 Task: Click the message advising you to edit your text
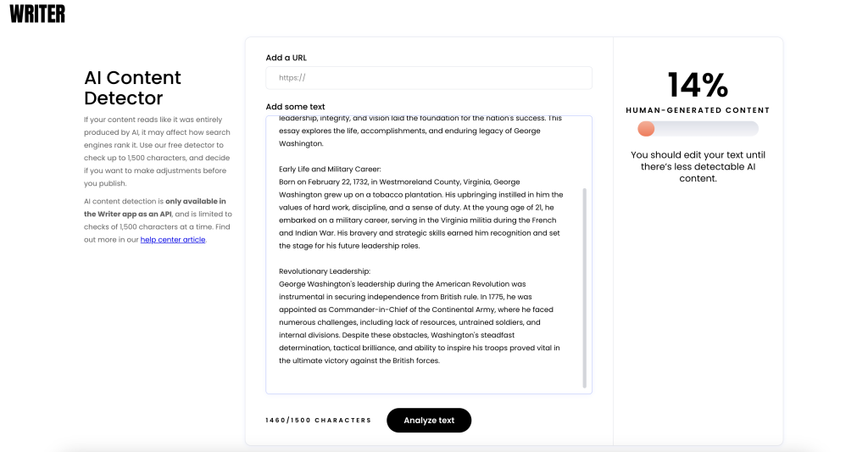(x=698, y=166)
